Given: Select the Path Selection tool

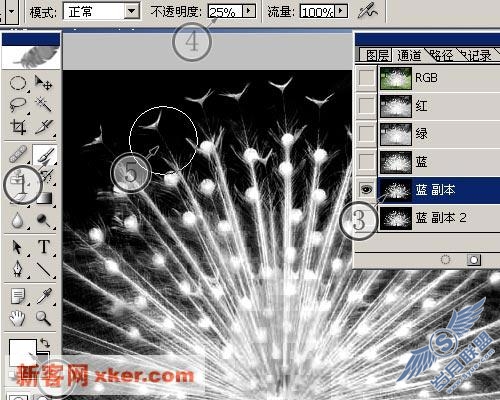Looking at the screenshot, I should click(18, 247).
